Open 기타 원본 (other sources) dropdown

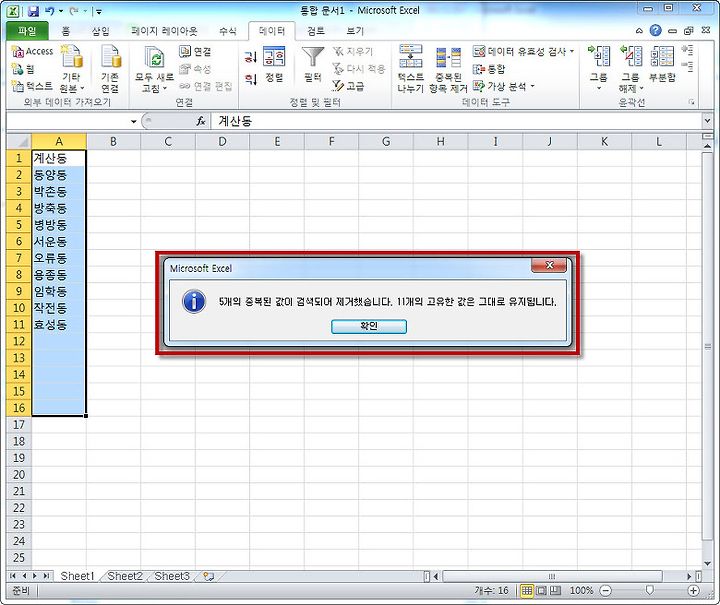click(72, 68)
